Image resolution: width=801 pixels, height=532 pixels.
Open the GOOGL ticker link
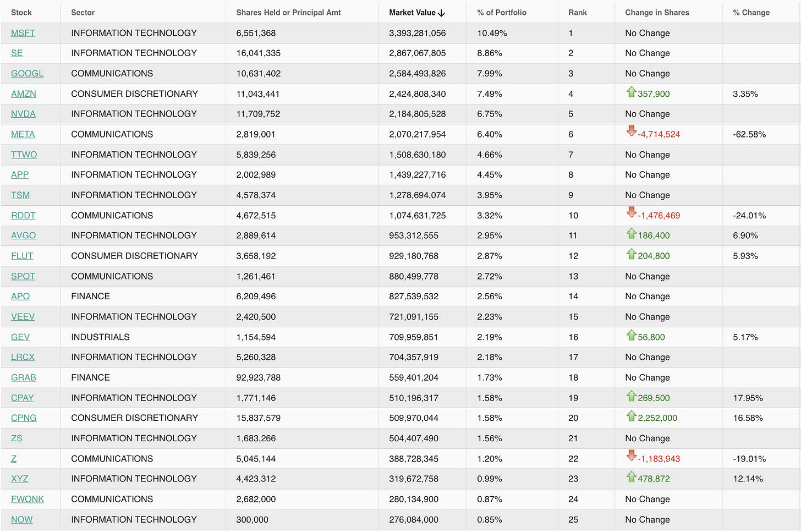[27, 74]
